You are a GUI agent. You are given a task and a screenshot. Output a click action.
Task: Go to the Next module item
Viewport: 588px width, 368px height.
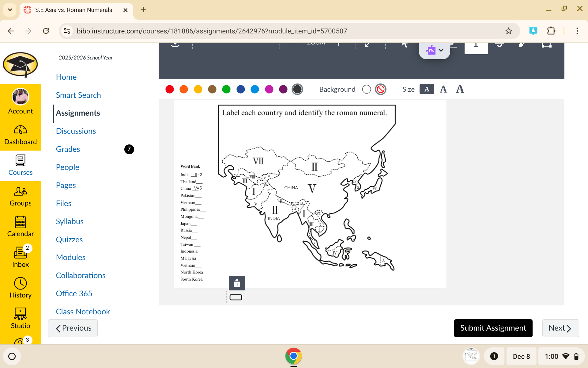click(560, 328)
